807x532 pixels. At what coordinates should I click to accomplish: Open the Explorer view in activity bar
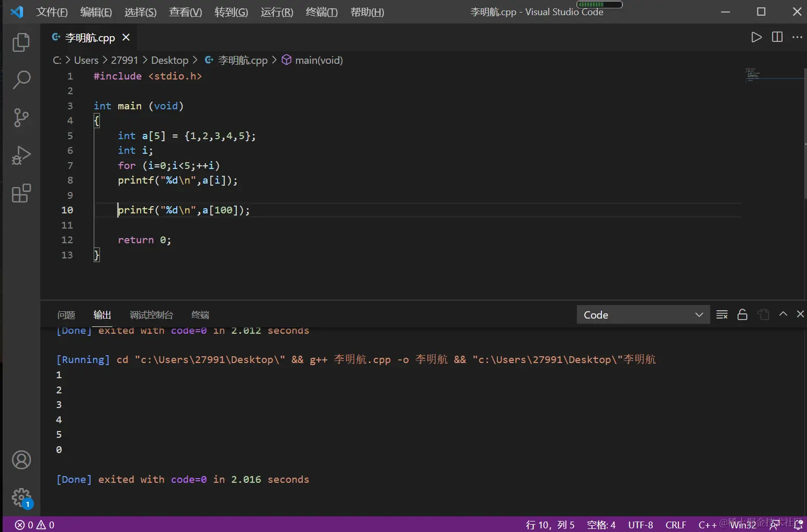tap(21, 42)
